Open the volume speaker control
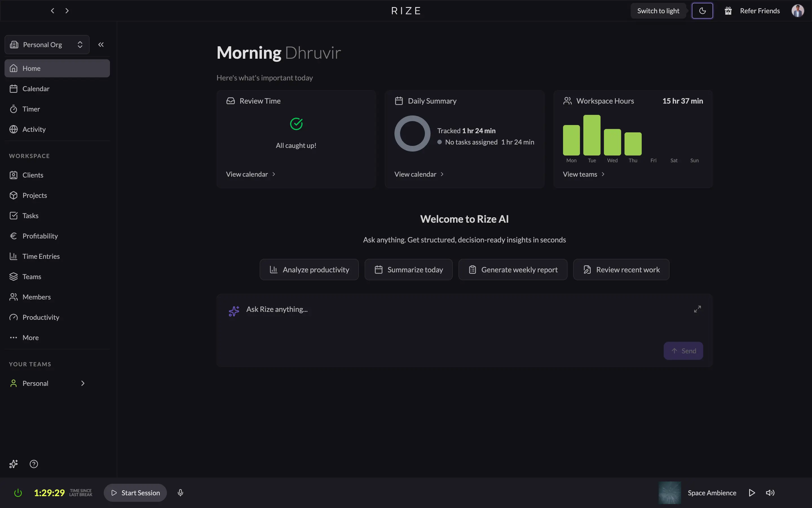 pos(770,493)
